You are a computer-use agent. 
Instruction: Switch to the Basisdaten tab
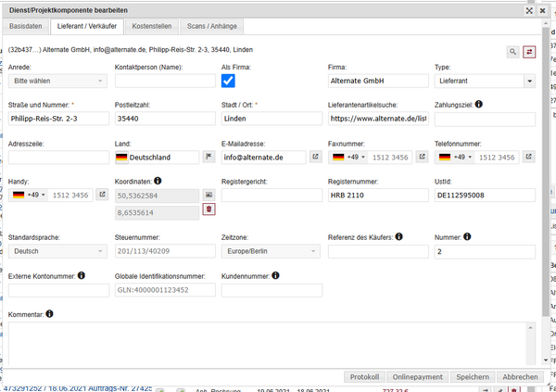(x=26, y=27)
